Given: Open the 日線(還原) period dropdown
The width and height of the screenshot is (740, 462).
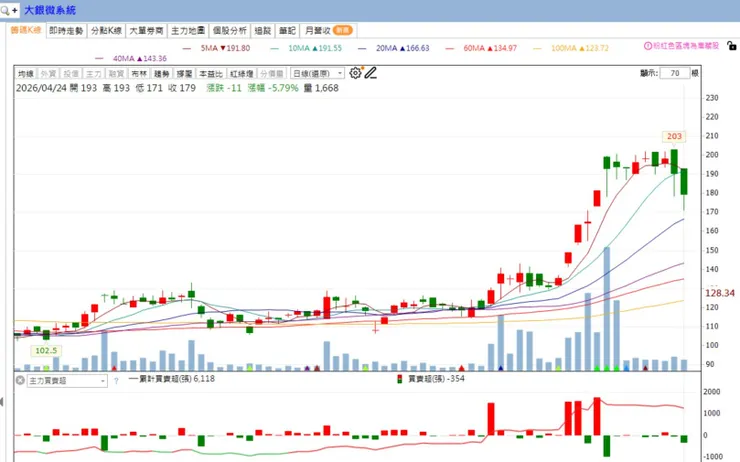Looking at the screenshot, I should point(317,74).
